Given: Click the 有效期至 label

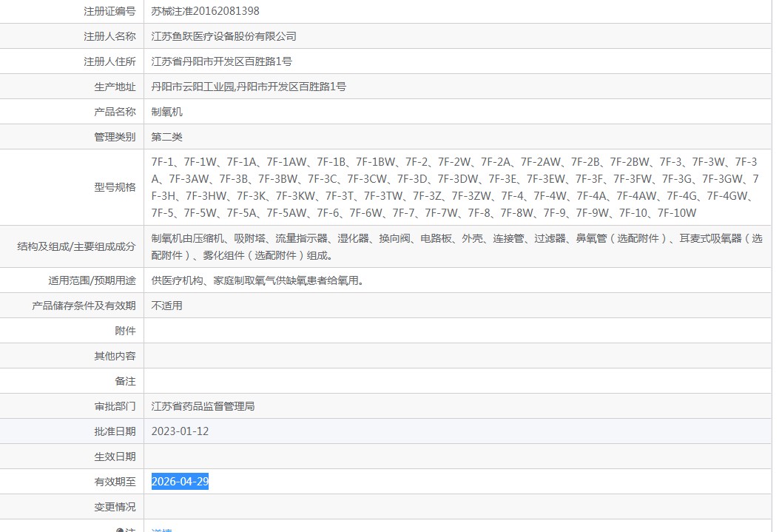Looking at the screenshot, I should [x=115, y=482].
